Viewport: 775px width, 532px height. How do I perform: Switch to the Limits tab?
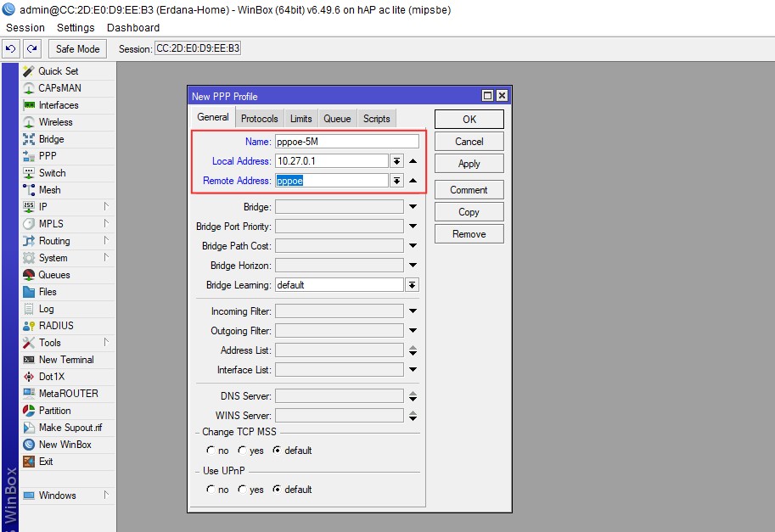click(x=300, y=119)
